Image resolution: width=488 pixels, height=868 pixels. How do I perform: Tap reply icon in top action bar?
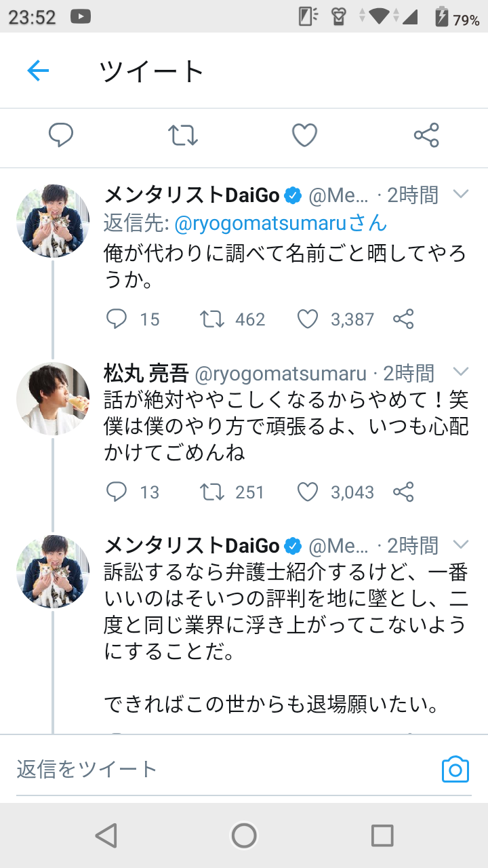click(x=61, y=136)
